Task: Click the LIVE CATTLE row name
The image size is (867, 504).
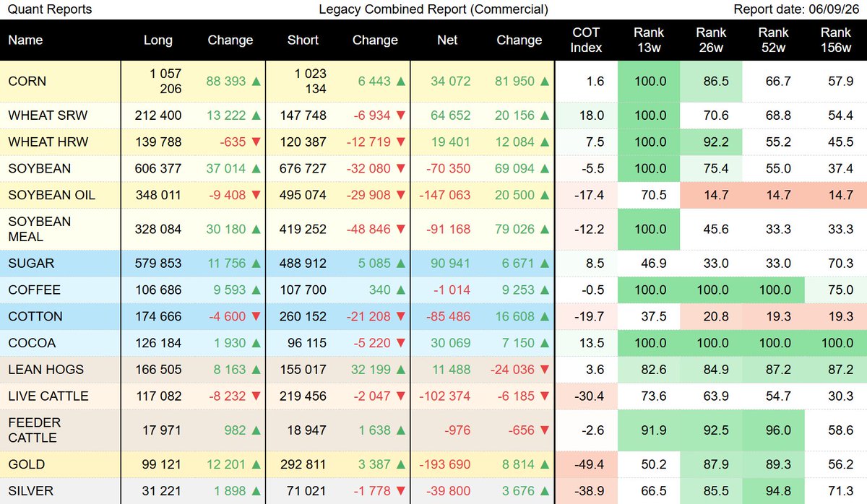Action: pyautogui.click(x=48, y=396)
